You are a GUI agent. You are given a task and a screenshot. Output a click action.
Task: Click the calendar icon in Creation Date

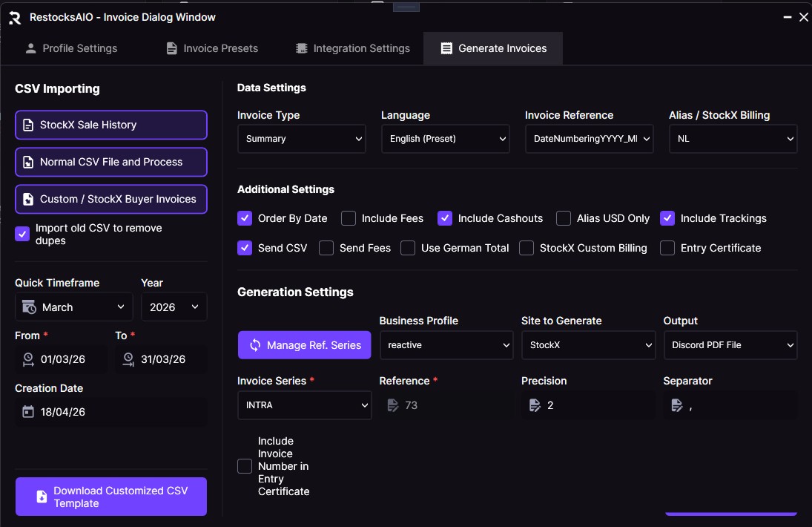tap(28, 411)
